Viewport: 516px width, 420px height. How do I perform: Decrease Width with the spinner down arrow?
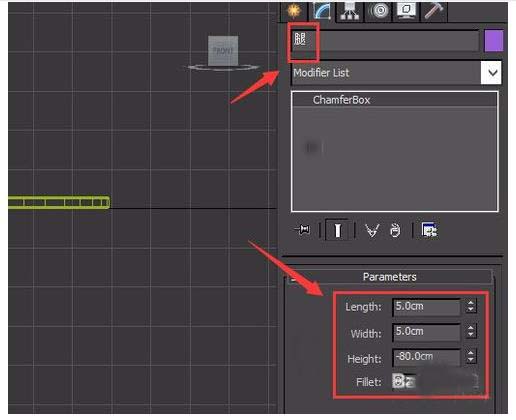[470, 335]
